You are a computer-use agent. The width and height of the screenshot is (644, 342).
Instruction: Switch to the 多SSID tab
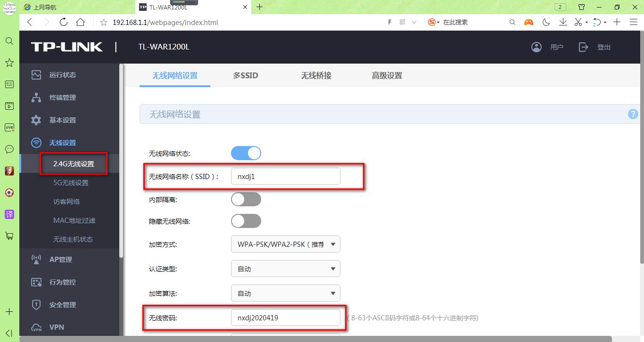(245, 75)
